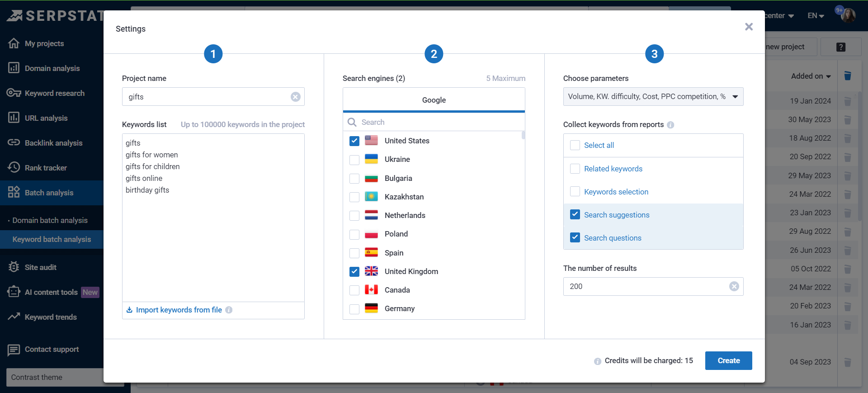This screenshot has height=393, width=868.
Task: Open Keyword batch analysis submenu
Action: pyautogui.click(x=52, y=239)
